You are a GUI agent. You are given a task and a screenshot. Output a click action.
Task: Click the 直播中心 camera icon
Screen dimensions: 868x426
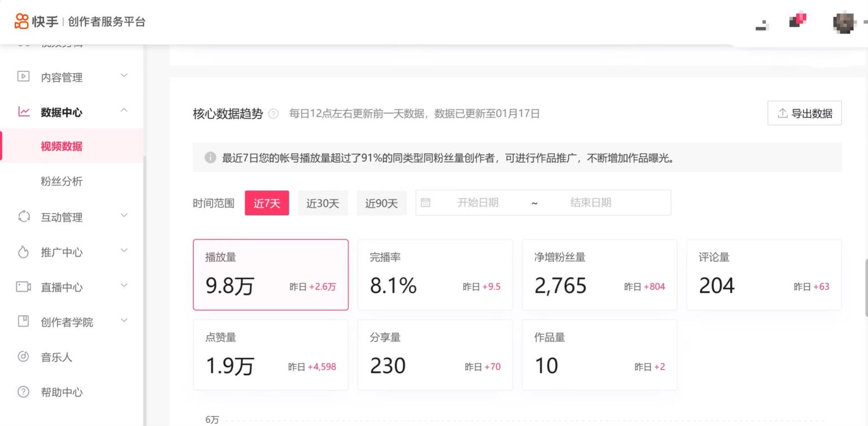point(23,287)
